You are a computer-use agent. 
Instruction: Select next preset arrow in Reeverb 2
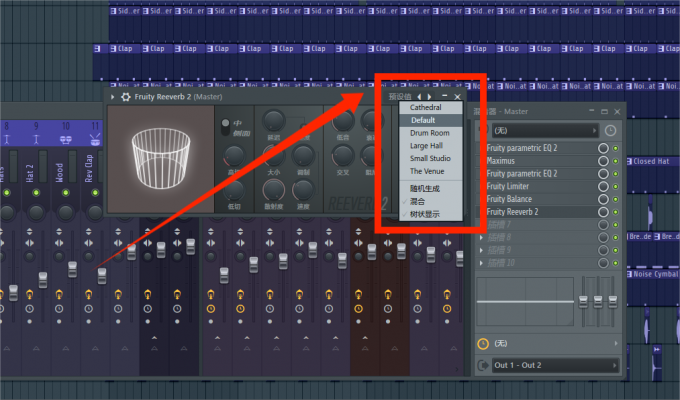point(429,97)
